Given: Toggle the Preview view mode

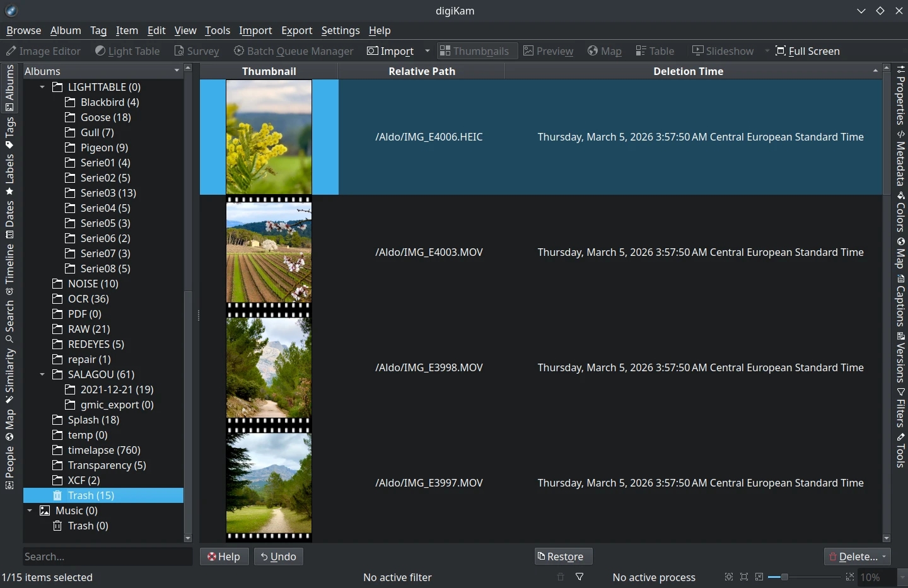Looking at the screenshot, I should 548,51.
